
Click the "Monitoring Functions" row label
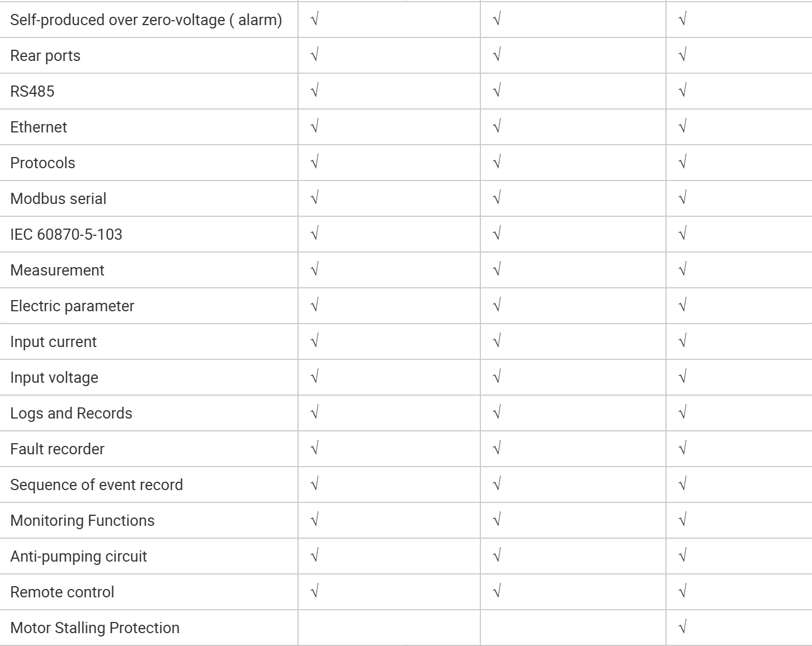[x=82, y=521]
